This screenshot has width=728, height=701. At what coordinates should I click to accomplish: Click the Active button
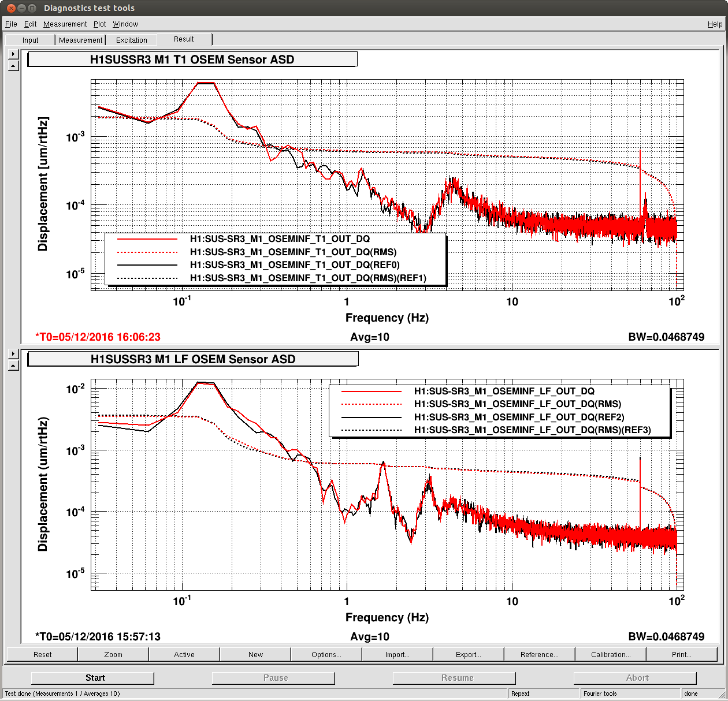184,654
